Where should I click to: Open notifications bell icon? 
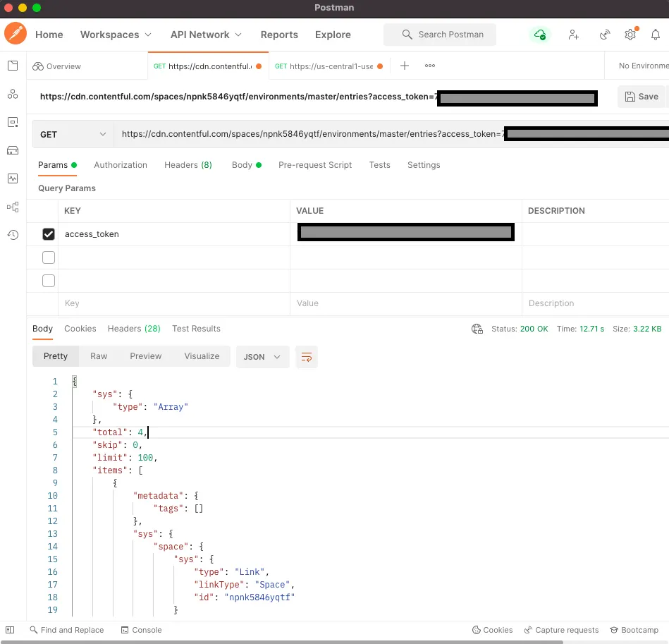(x=656, y=35)
